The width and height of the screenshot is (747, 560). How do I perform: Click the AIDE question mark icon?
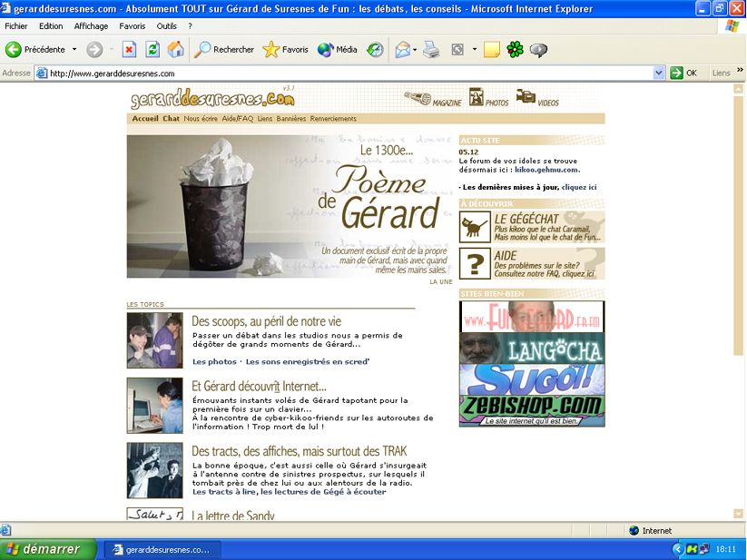tap(475, 263)
